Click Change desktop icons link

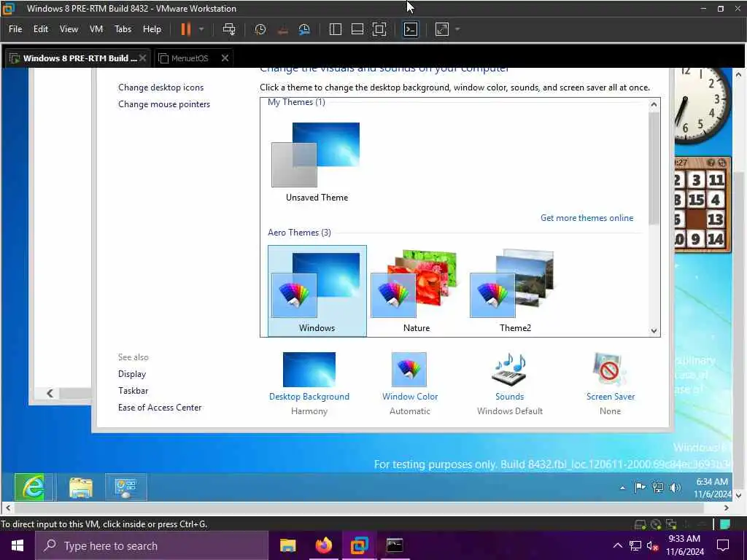tap(161, 87)
